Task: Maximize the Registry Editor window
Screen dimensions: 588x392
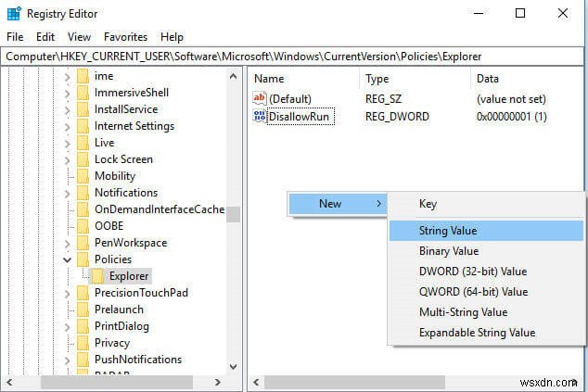Action: 520,14
